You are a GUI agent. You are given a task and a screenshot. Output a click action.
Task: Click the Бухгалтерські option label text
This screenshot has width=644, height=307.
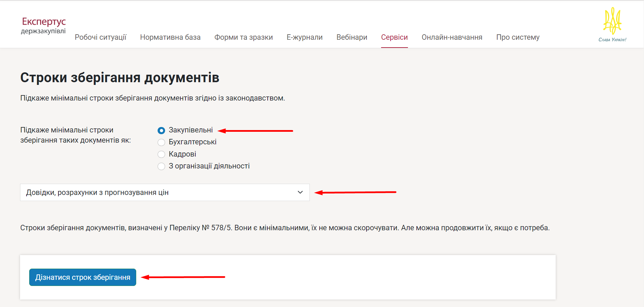(x=192, y=142)
